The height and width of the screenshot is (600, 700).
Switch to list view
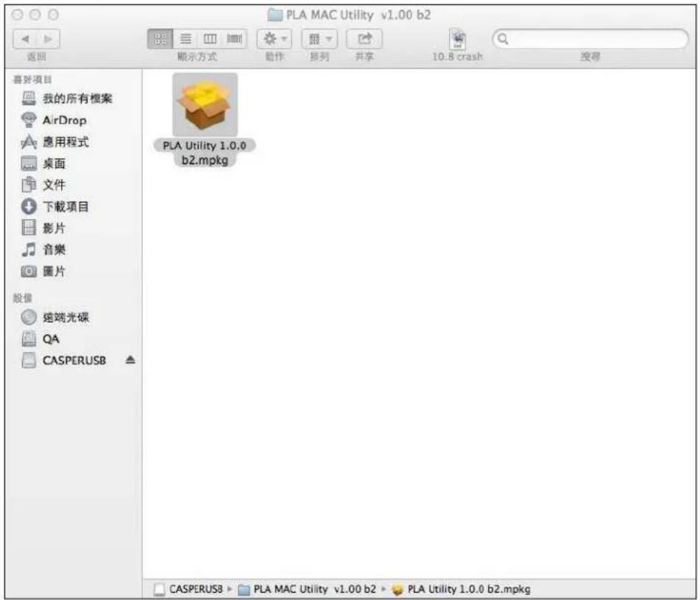point(185,39)
